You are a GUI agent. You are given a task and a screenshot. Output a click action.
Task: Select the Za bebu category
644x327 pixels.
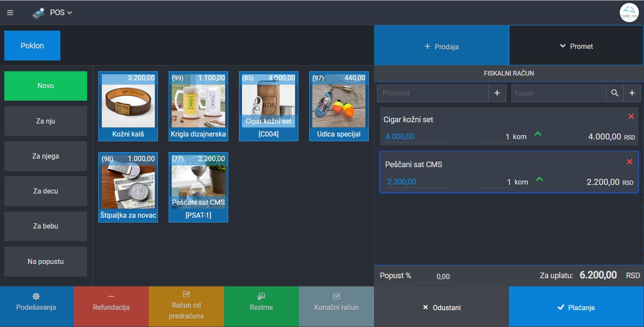[x=46, y=226]
